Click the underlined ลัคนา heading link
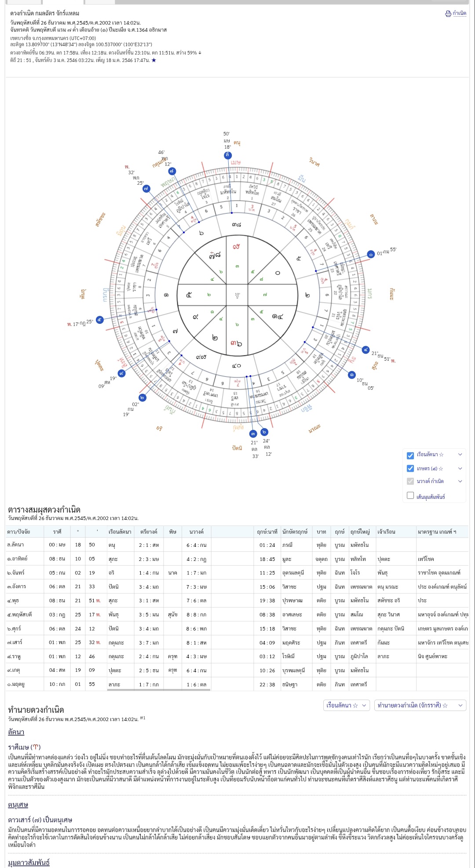This screenshot has width=475, height=868. click(x=16, y=732)
